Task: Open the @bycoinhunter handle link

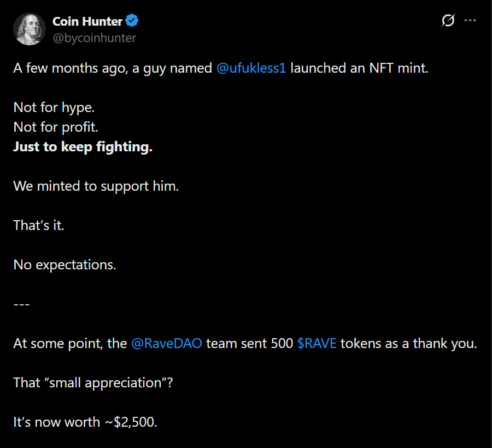Action: (x=94, y=38)
